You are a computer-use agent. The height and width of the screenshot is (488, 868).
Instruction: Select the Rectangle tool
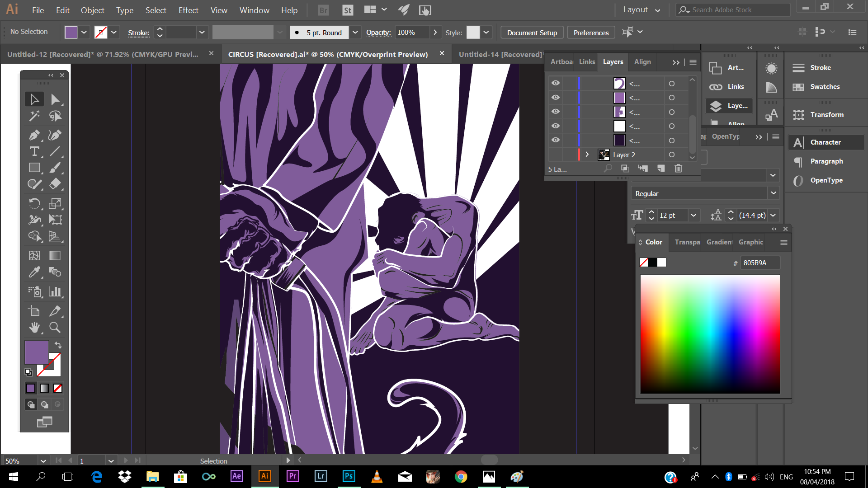[x=34, y=168]
